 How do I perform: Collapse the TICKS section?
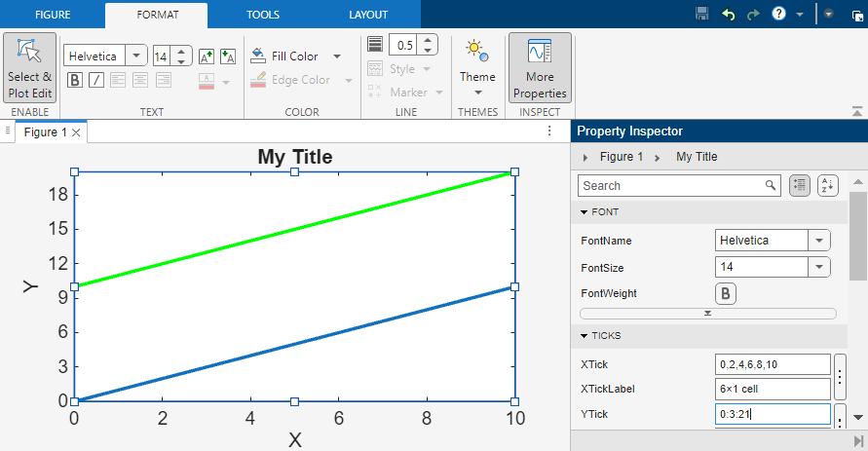point(585,336)
